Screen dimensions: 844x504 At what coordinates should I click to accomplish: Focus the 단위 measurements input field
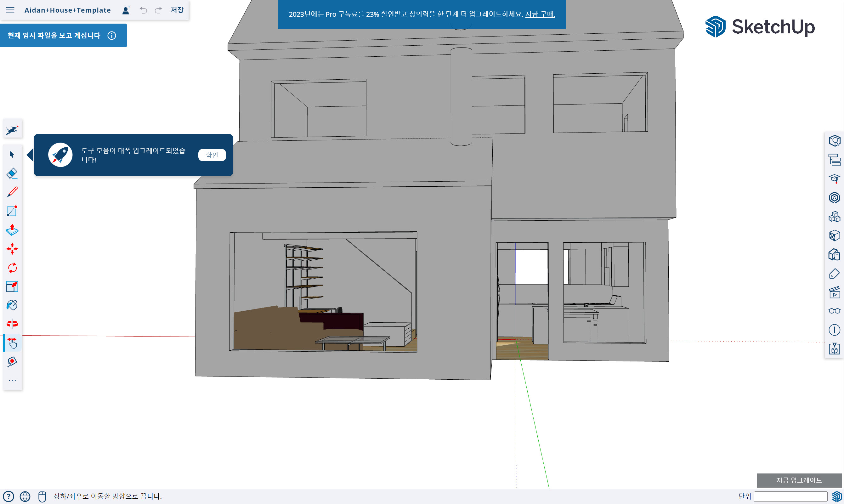coord(790,496)
